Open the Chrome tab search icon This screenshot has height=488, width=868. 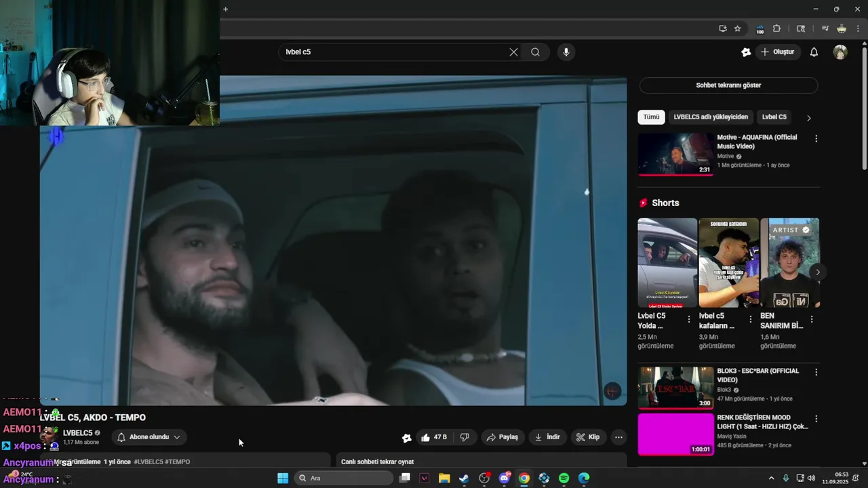pos(801,28)
